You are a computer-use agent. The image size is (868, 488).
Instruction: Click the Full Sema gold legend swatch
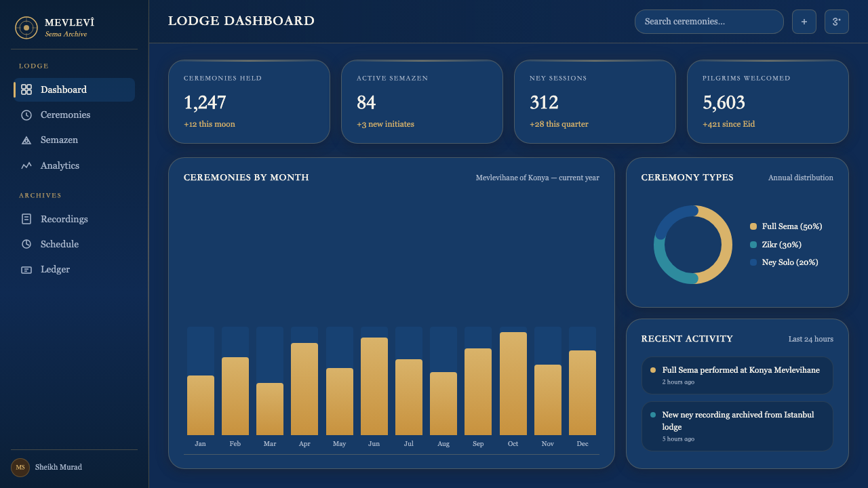[x=753, y=226]
